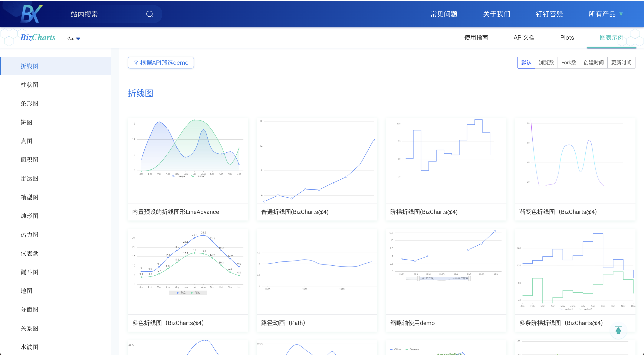Select 关系图 in the sidebar
The image size is (644, 355).
tap(55, 328)
